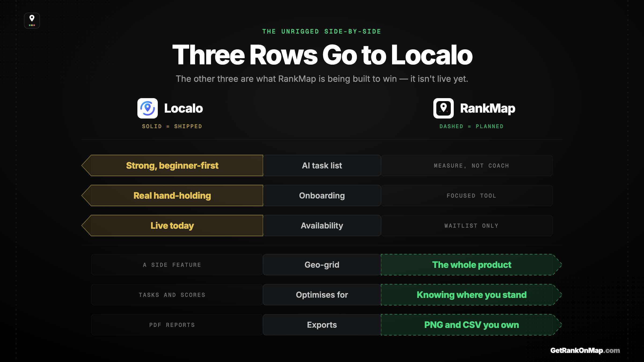The width and height of the screenshot is (644, 362).
Task: Click the 'Geo-grid' row label
Action: [x=322, y=265]
